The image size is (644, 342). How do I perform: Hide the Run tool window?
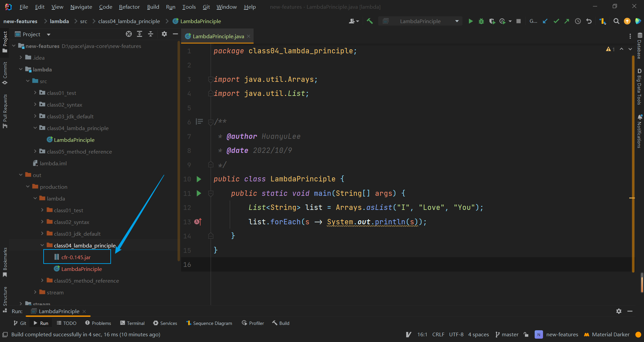click(630, 311)
